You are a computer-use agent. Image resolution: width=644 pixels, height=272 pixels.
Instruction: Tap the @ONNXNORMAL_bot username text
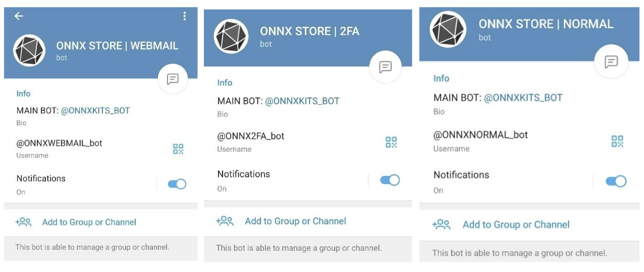coord(480,135)
